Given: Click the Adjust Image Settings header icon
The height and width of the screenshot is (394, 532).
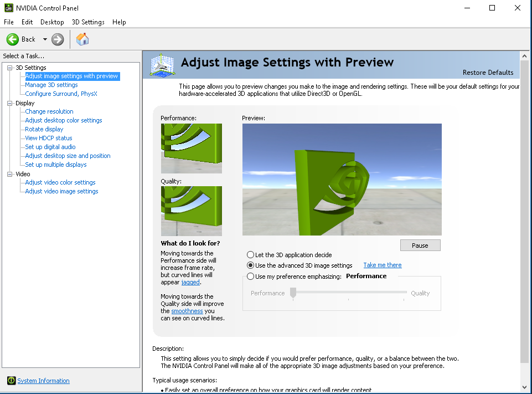Looking at the screenshot, I should tap(163, 65).
